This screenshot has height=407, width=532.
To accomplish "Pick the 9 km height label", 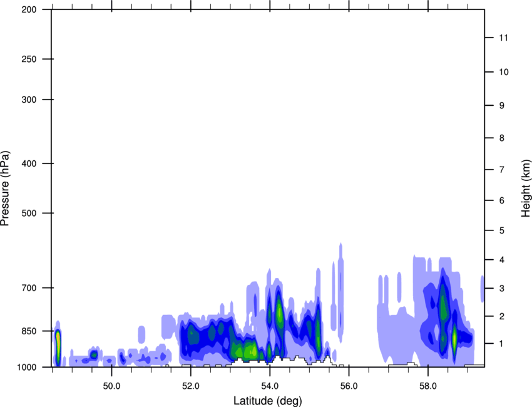I will 502,106.
